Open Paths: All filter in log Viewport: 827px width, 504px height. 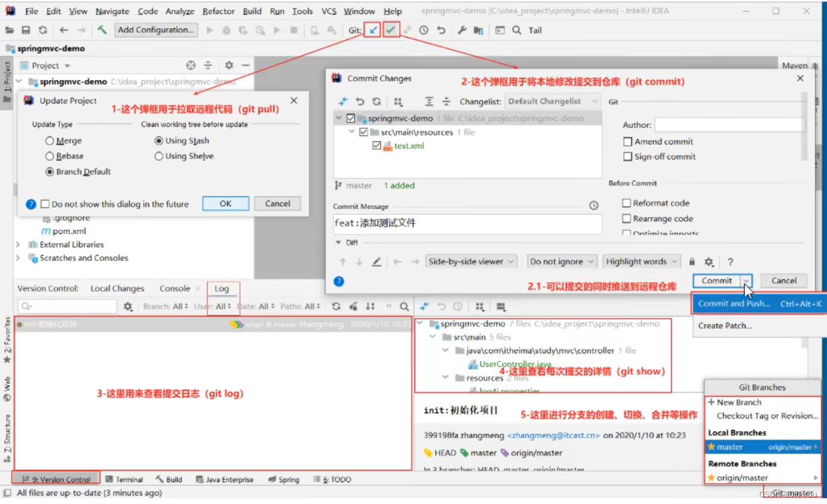(300, 306)
